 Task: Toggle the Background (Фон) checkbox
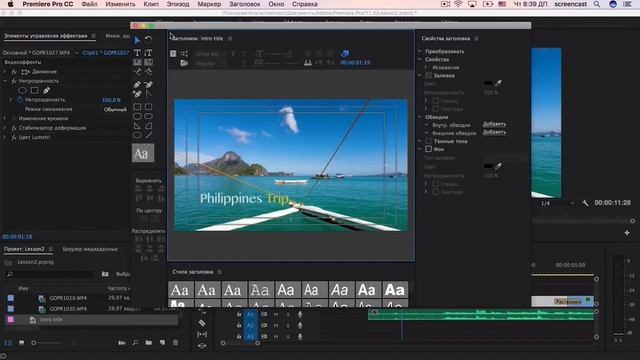(x=429, y=149)
